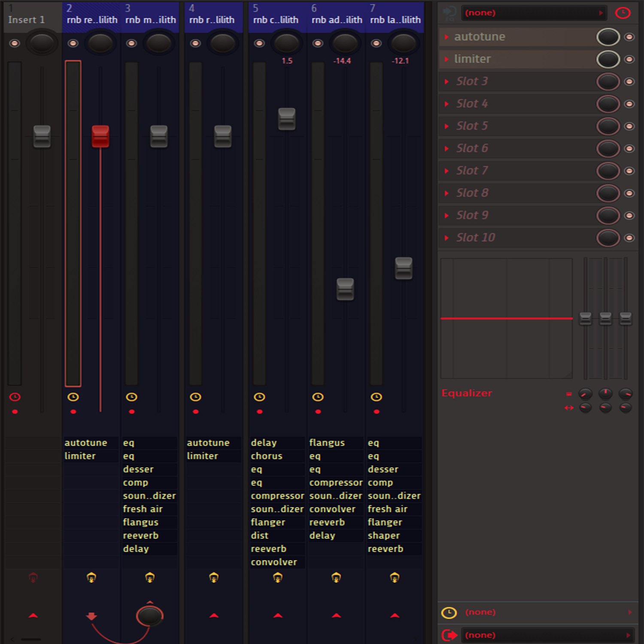Click the red record-arm dot on track 7
The image size is (644, 644).
pos(376,412)
